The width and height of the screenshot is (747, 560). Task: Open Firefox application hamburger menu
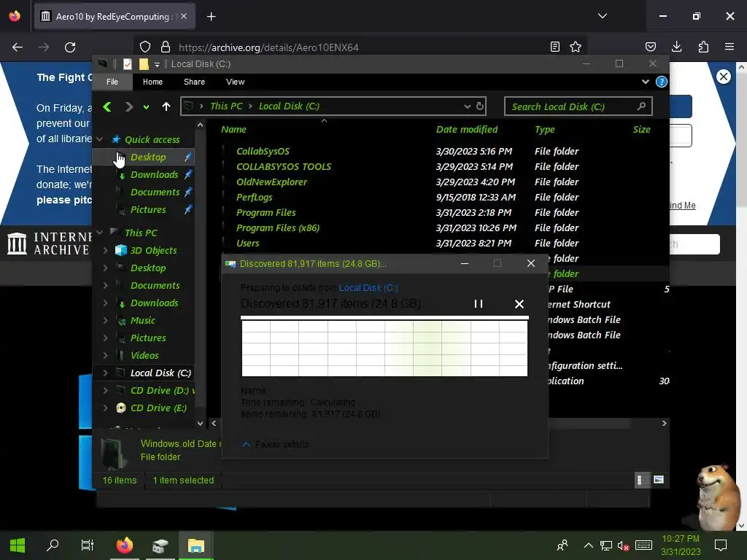[x=729, y=47]
